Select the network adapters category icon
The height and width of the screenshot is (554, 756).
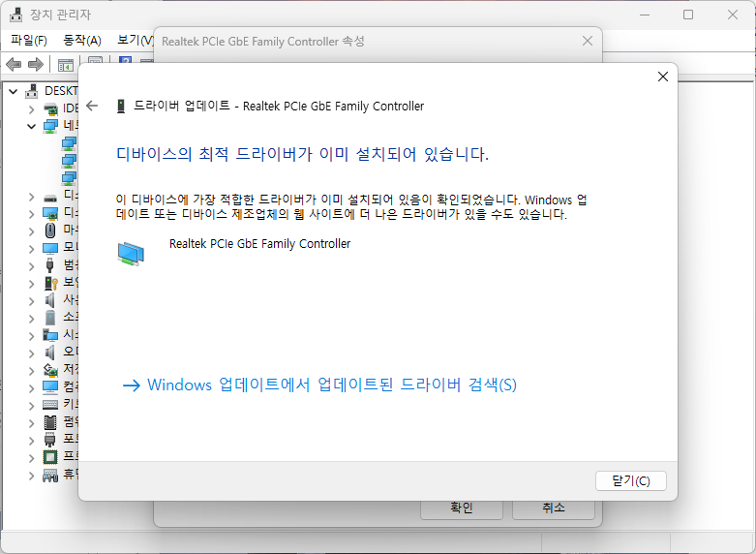(50, 127)
